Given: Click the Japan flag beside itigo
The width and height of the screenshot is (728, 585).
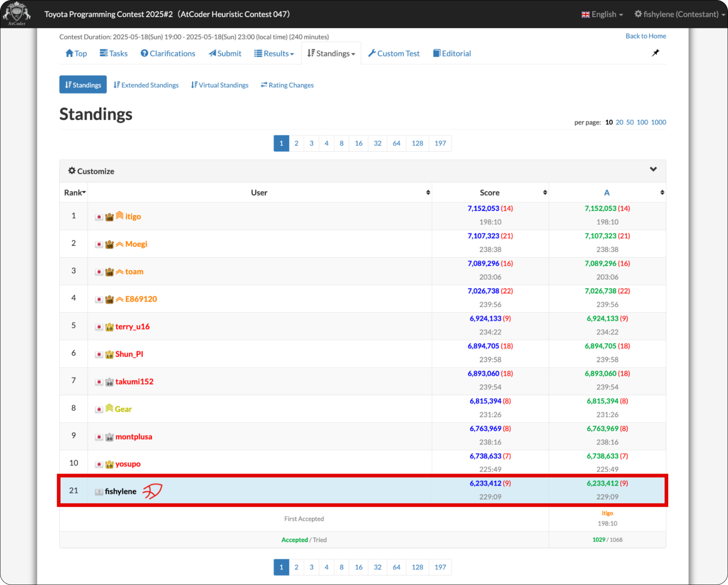Looking at the screenshot, I should pyautogui.click(x=99, y=217).
